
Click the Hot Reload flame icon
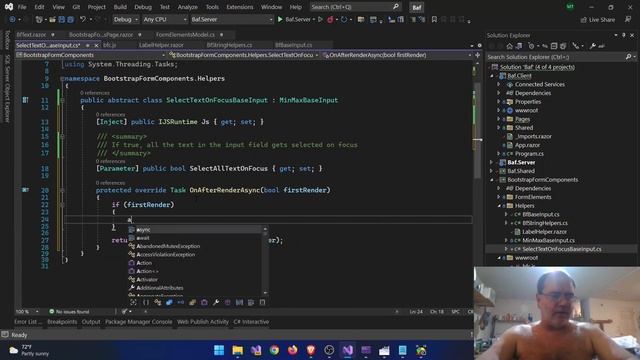[330, 19]
